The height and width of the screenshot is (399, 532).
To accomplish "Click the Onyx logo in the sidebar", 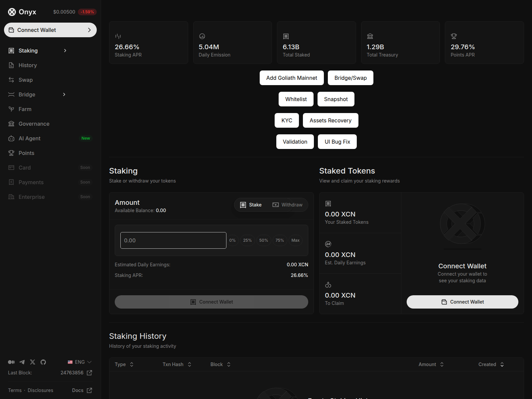I will (12, 12).
